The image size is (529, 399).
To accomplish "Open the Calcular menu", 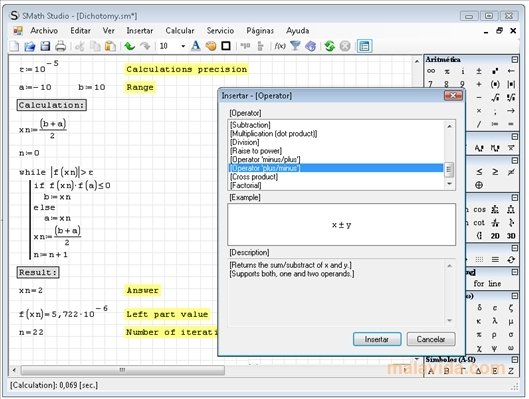I will 180,30.
